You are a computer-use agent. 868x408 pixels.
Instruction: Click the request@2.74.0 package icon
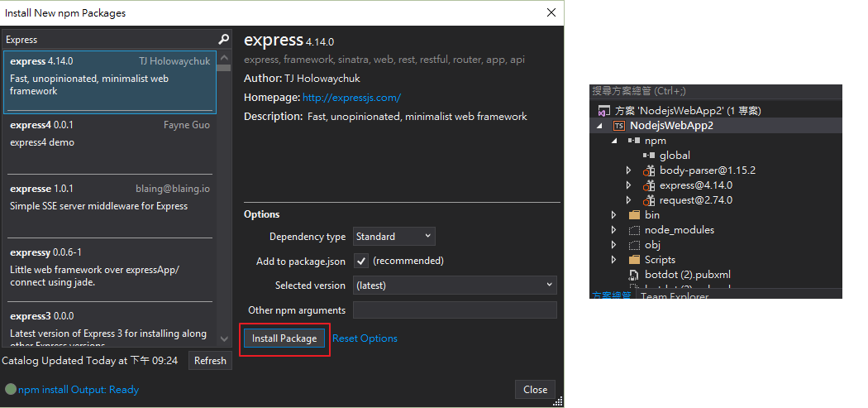coord(649,200)
